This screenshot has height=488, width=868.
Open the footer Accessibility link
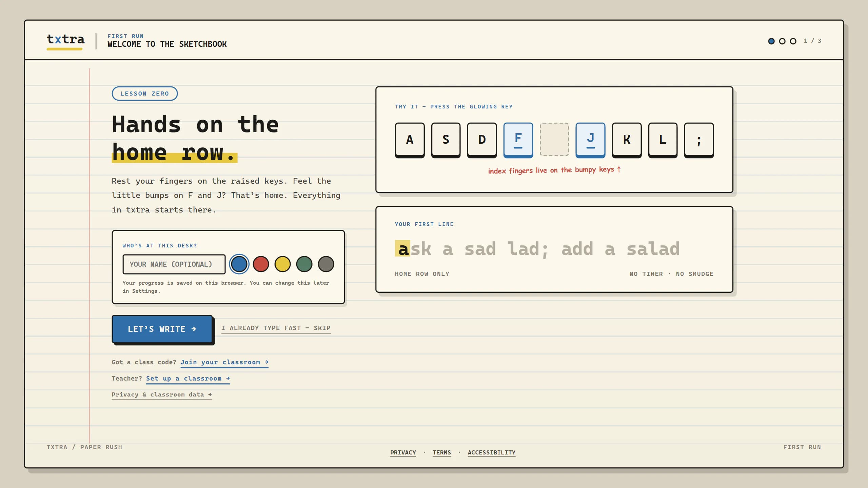coord(491,453)
